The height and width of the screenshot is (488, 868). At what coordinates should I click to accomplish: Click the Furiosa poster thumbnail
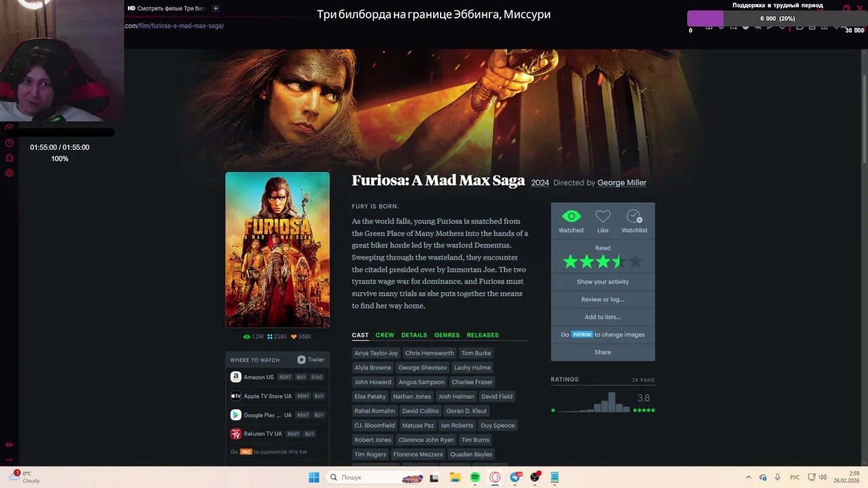click(x=277, y=250)
